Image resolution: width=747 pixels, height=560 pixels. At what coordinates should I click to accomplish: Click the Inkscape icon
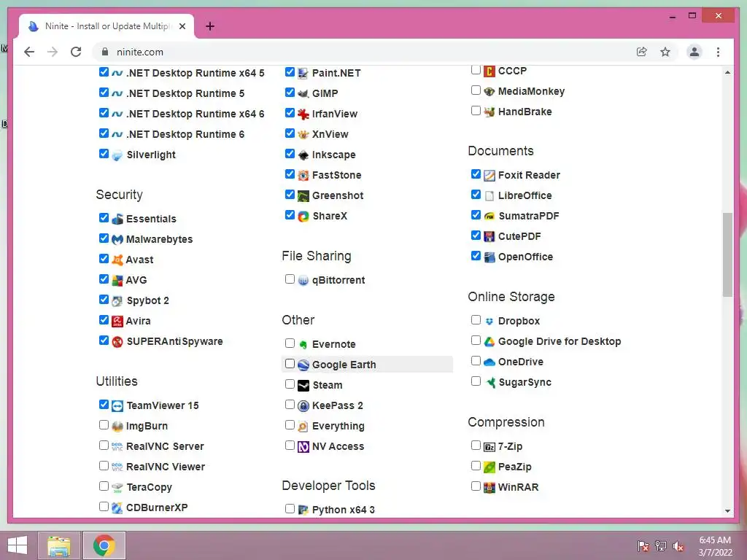303,155
